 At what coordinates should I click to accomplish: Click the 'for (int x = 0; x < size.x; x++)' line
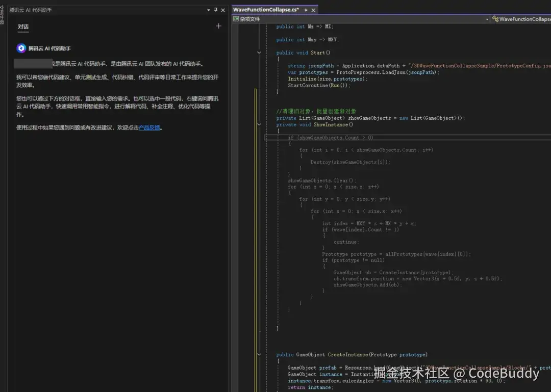coord(356,212)
